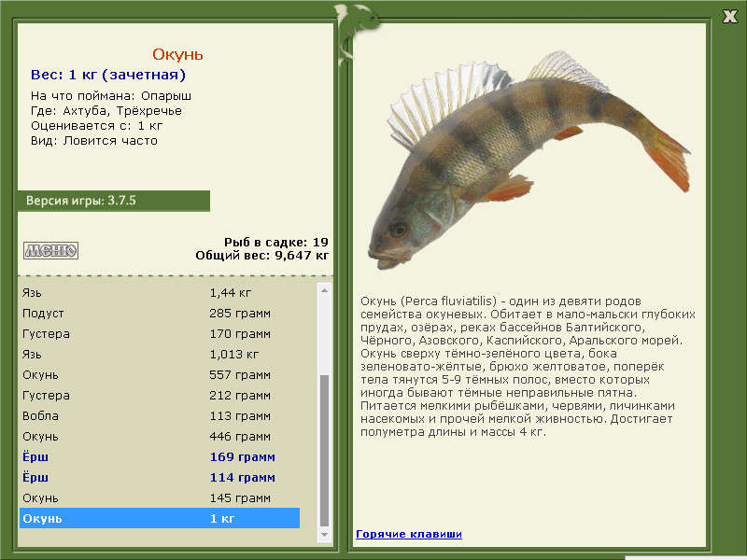Select the Окунь 145 грамм row
This screenshot has height=560, width=747.
pyautogui.click(x=160, y=497)
